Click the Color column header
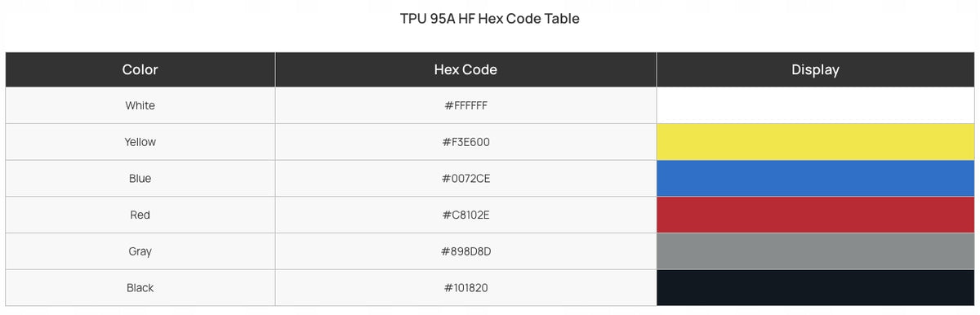 [x=140, y=70]
